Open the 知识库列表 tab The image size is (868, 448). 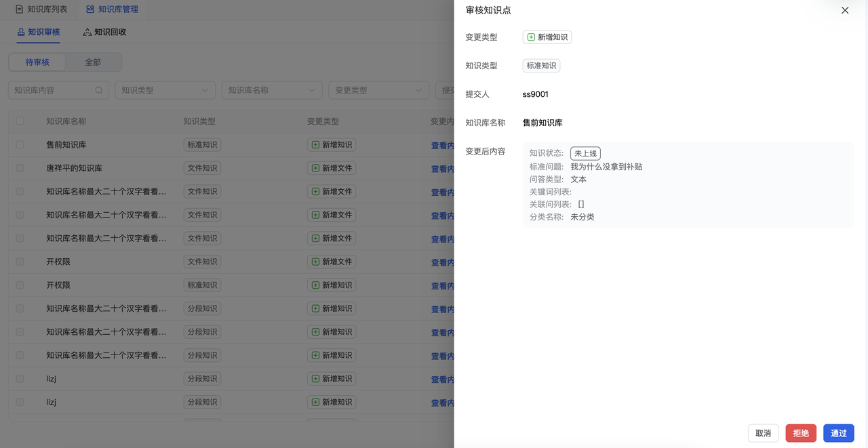pyautogui.click(x=41, y=9)
